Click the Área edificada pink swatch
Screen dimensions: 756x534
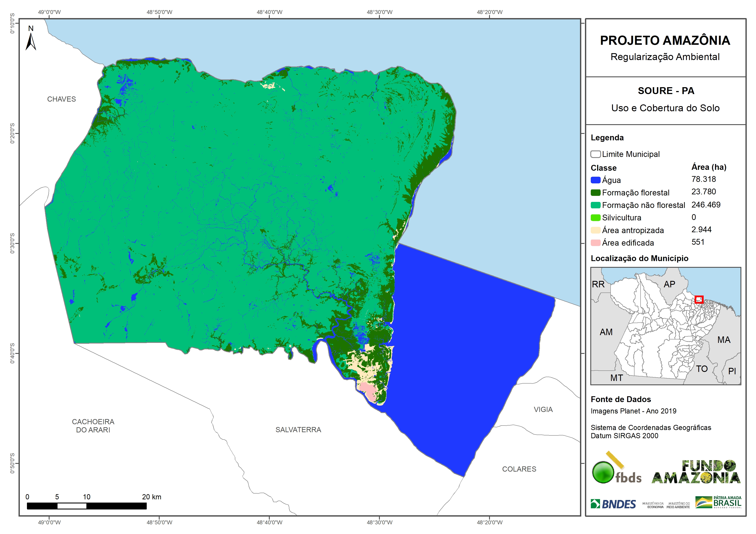[x=595, y=243]
